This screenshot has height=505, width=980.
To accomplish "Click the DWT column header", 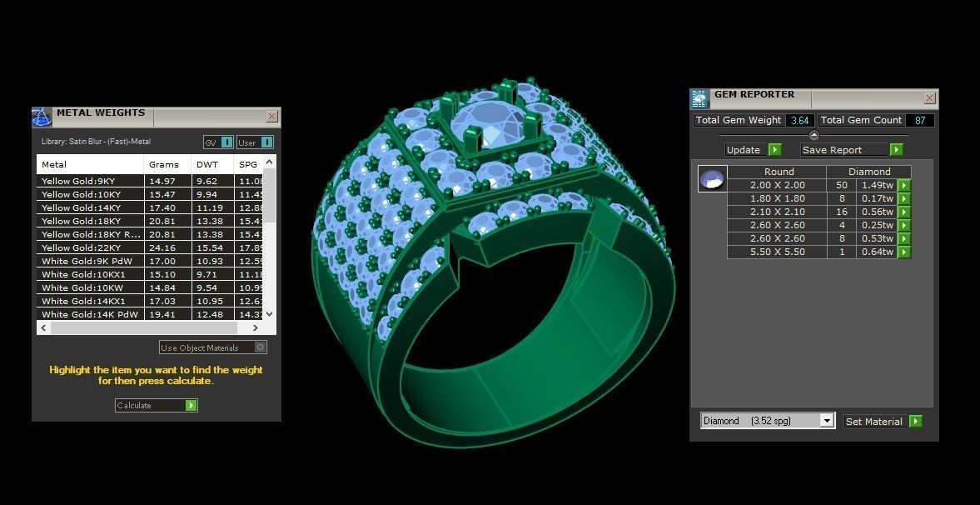I will pos(212,164).
